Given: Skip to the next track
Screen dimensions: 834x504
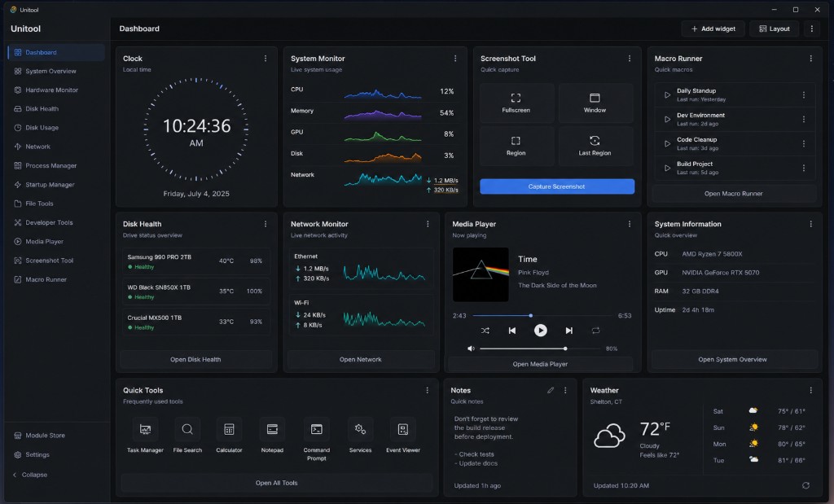Looking at the screenshot, I should click(569, 331).
